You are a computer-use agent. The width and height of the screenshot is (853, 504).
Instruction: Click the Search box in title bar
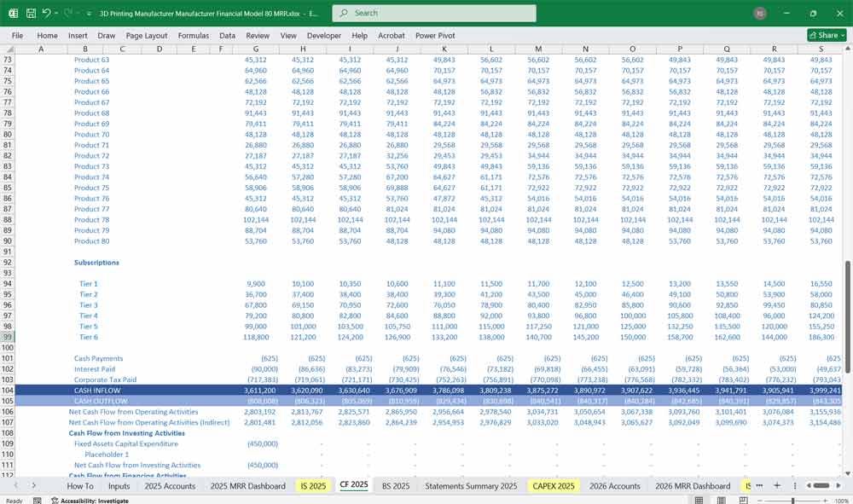pos(433,13)
